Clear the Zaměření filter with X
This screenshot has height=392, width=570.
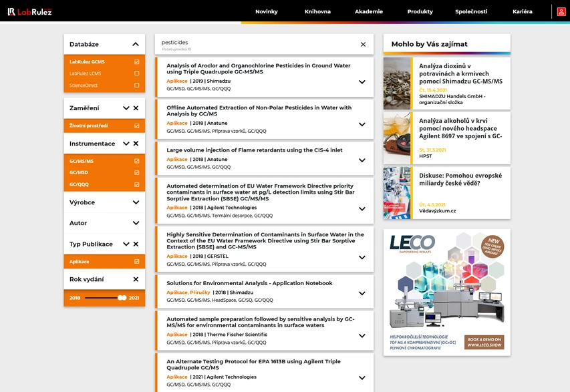(136, 108)
